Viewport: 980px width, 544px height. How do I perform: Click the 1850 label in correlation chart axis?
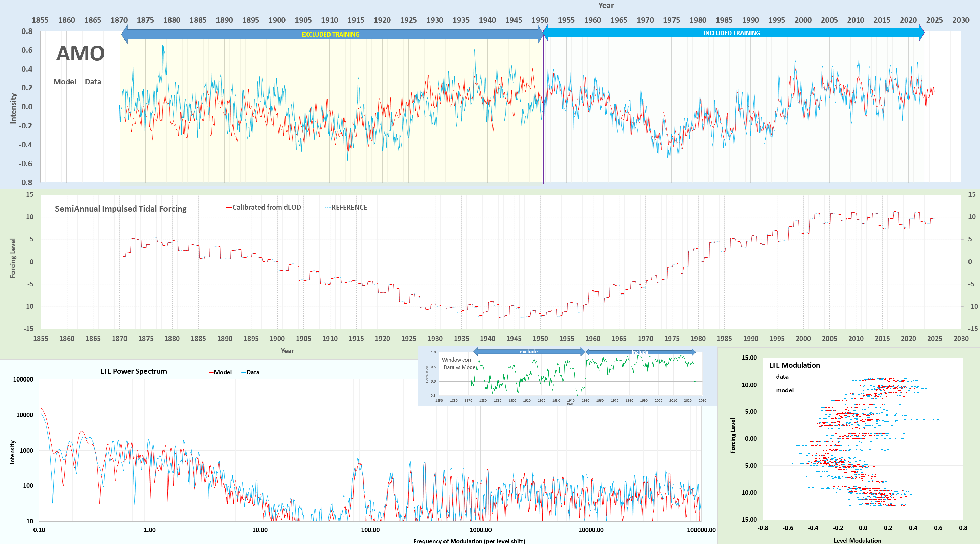(x=439, y=400)
